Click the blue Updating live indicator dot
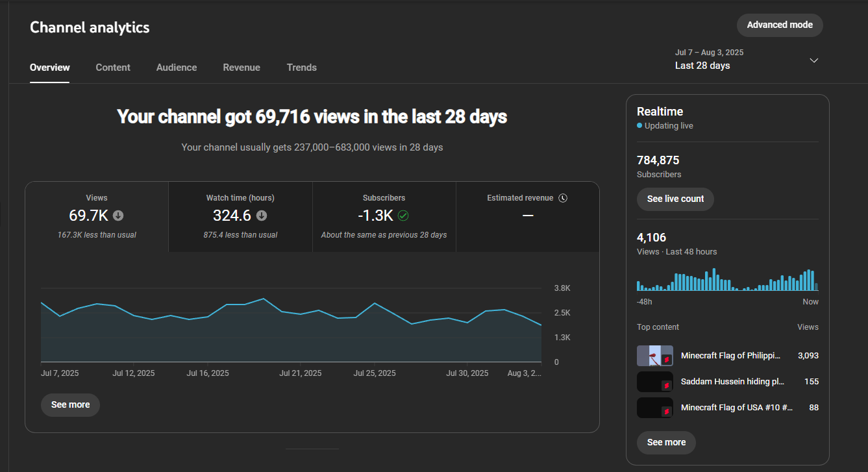Viewport: 868px width, 472px height. coord(639,126)
